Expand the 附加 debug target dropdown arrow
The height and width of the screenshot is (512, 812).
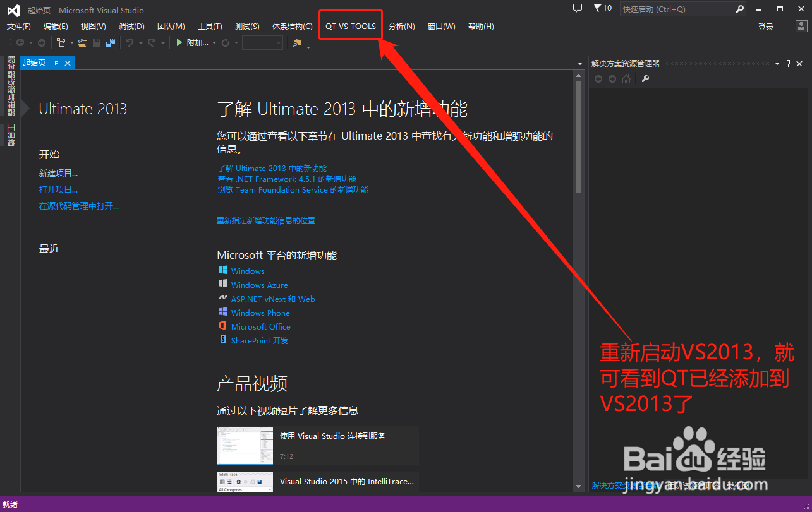(x=214, y=44)
